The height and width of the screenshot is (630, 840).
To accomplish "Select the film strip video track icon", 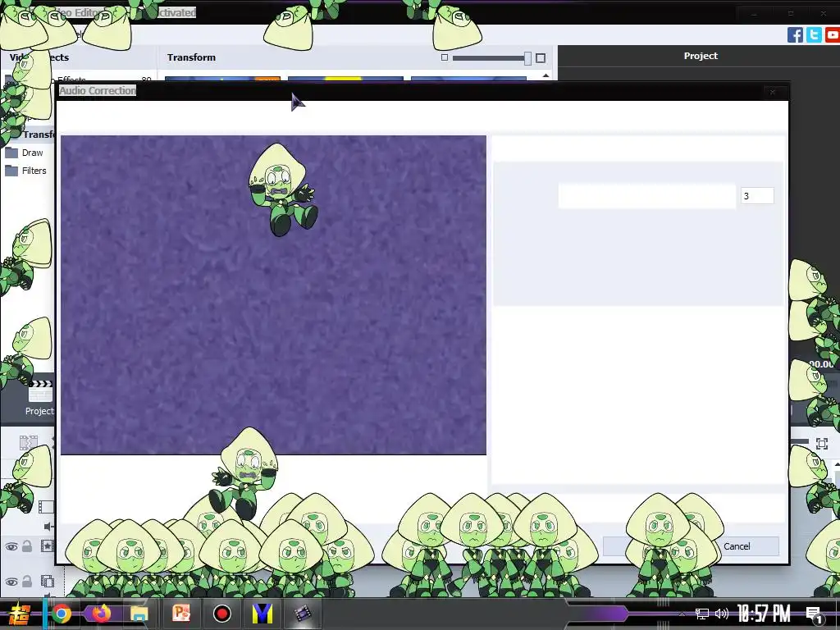I will 47,506.
